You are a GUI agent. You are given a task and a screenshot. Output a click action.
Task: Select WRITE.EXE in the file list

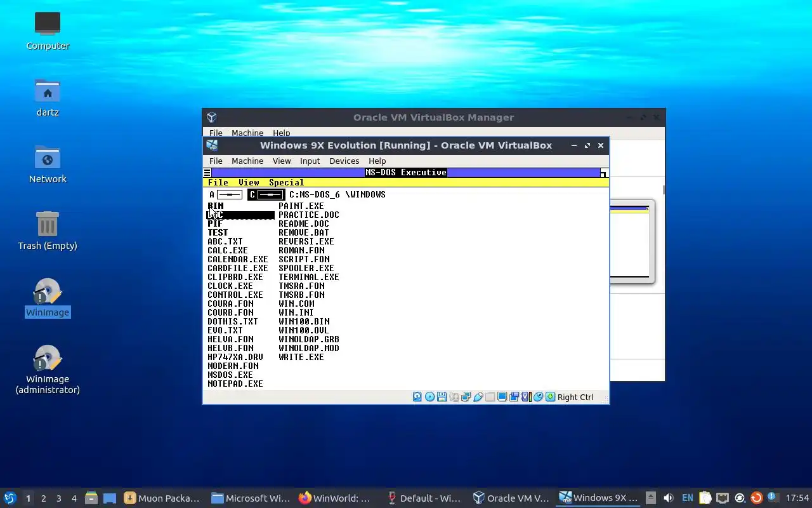[301, 357]
